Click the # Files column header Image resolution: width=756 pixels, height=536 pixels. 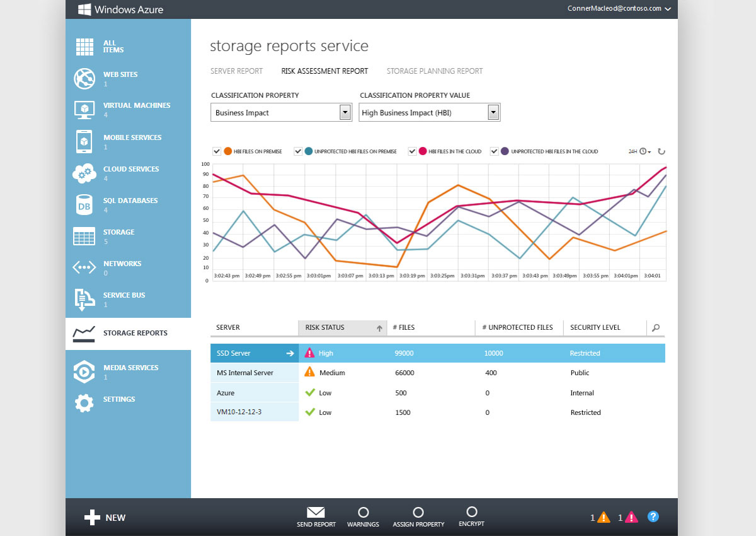click(403, 328)
